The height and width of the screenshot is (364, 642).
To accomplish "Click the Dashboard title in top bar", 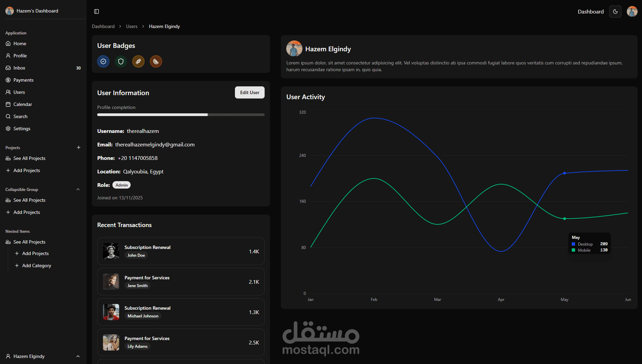I will [x=591, y=11].
